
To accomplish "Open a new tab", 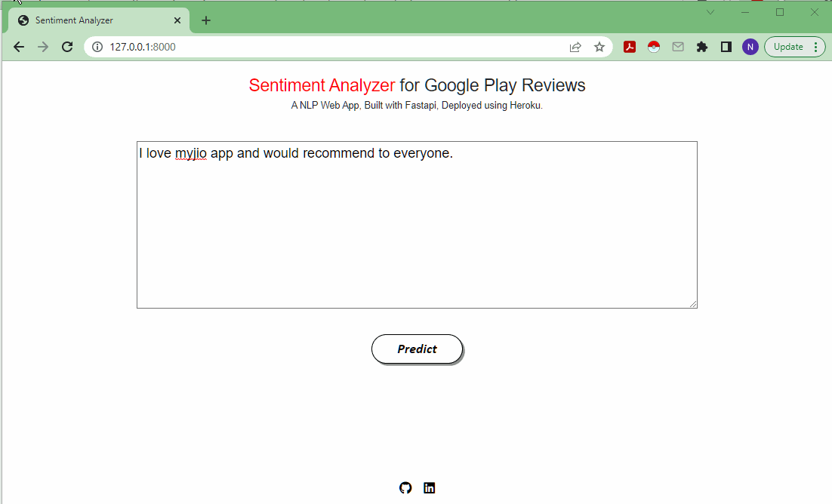I will tap(206, 20).
